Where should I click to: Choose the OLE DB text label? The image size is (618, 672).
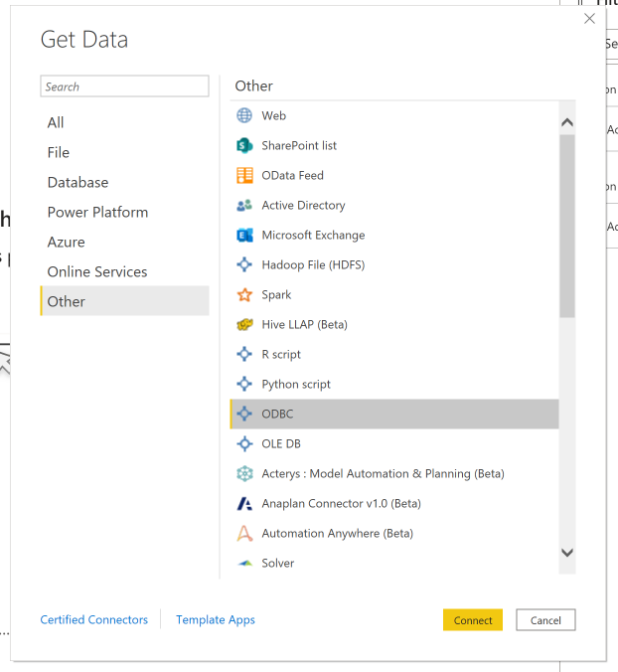pyautogui.click(x=281, y=443)
